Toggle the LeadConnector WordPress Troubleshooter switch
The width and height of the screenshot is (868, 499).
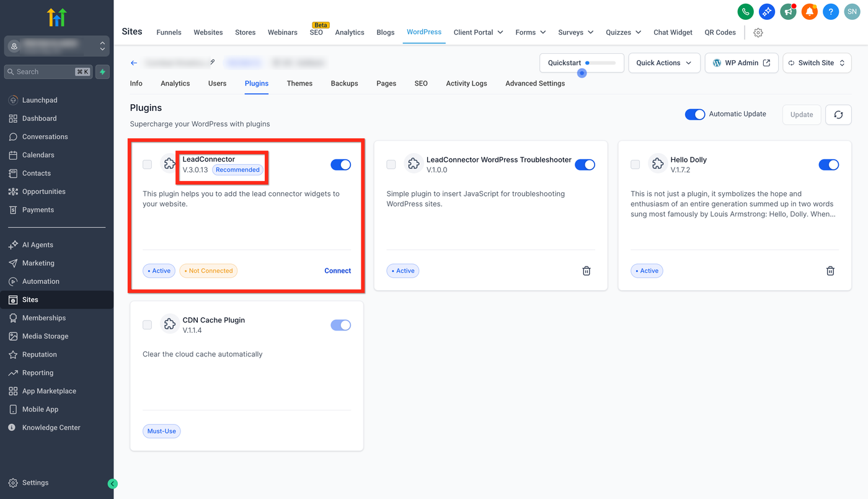click(585, 164)
